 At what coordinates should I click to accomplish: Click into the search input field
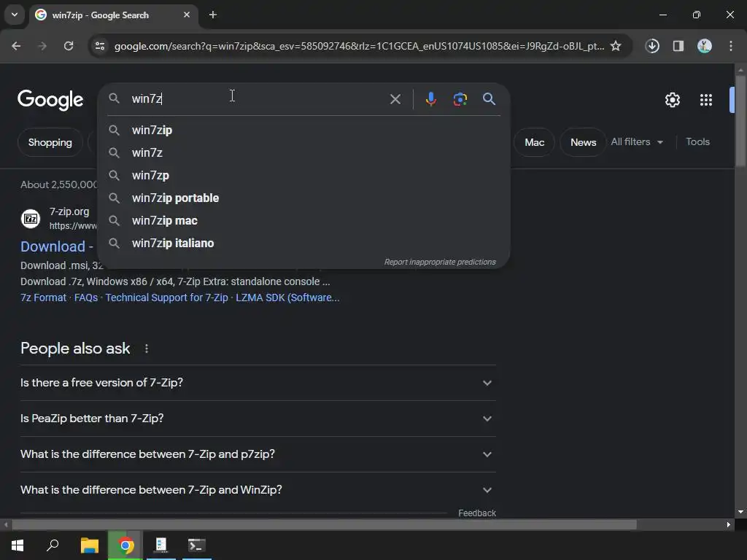click(x=258, y=99)
